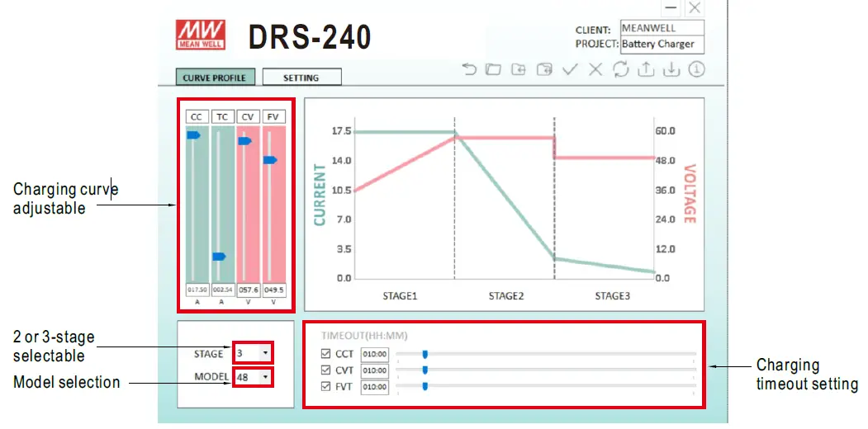Click the STAGE2 label on chart
Screen dimensions: 868x429
click(506, 296)
